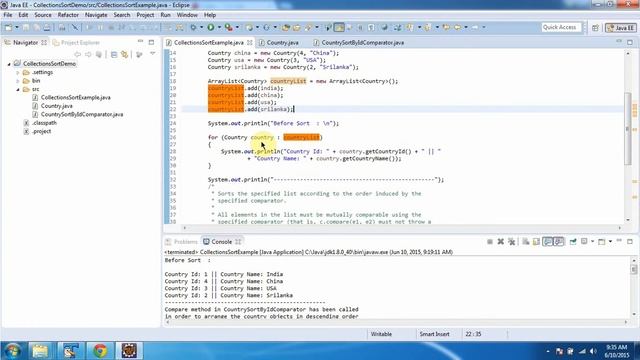Click Clear Console icon
Screen dimensions: 640x360
point(526,242)
